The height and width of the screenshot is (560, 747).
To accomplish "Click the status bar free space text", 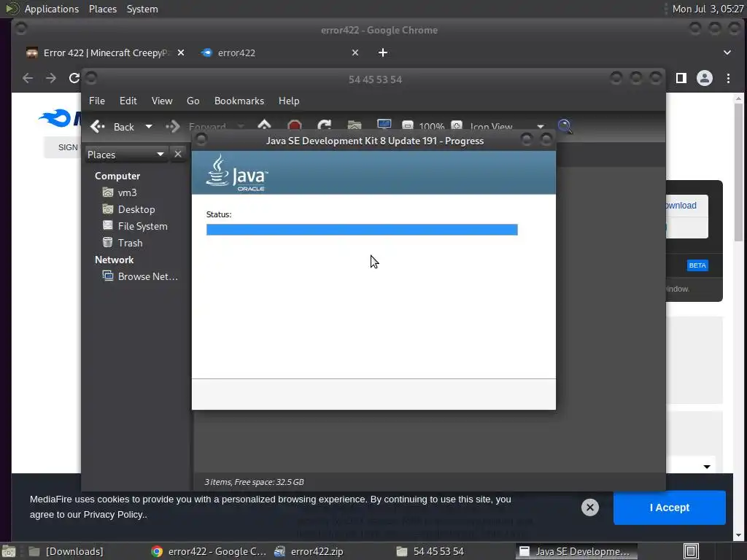I will click(x=254, y=482).
